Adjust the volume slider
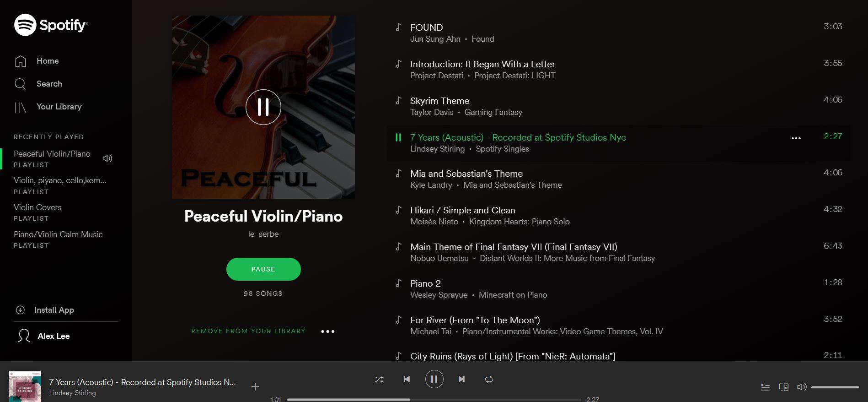This screenshot has height=402, width=868. (x=835, y=387)
